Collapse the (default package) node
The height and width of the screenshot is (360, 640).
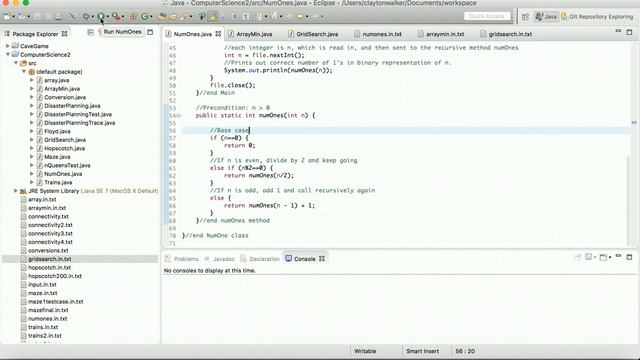click(24, 71)
